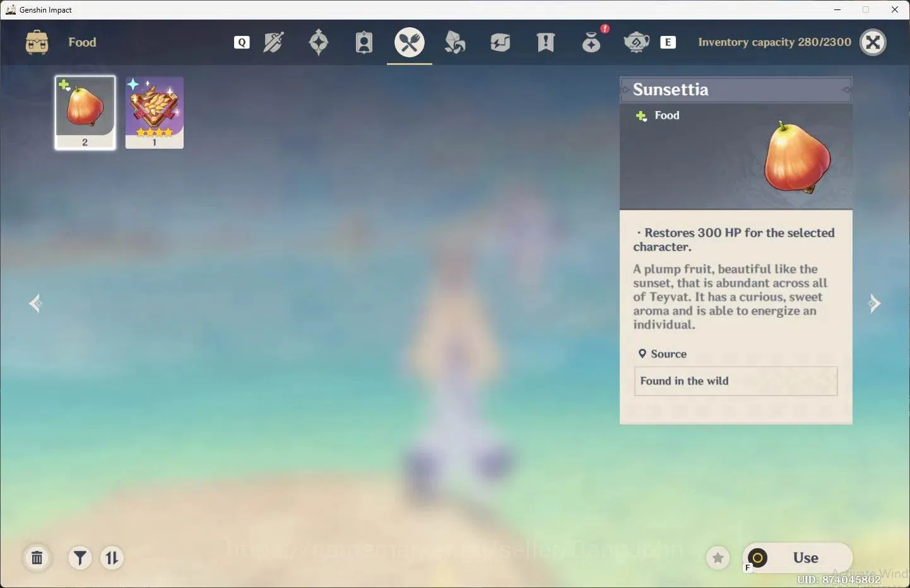This screenshot has height=588, width=910.
Task: Open the Materials tab
Action: pyautogui.click(x=455, y=42)
